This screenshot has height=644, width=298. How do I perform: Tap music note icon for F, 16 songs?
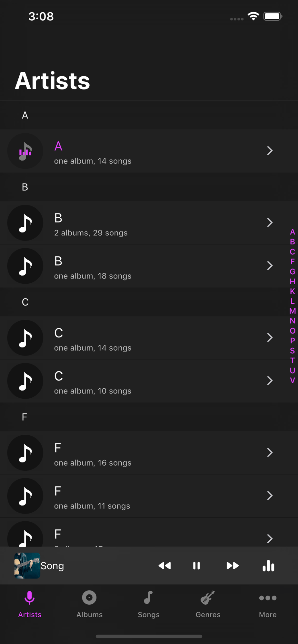coord(25,453)
